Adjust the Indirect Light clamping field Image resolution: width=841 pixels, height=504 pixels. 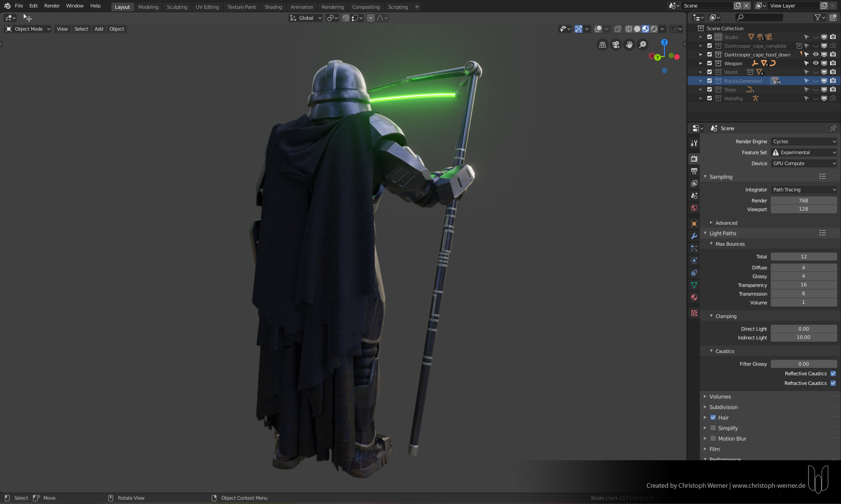pyautogui.click(x=804, y=337)
